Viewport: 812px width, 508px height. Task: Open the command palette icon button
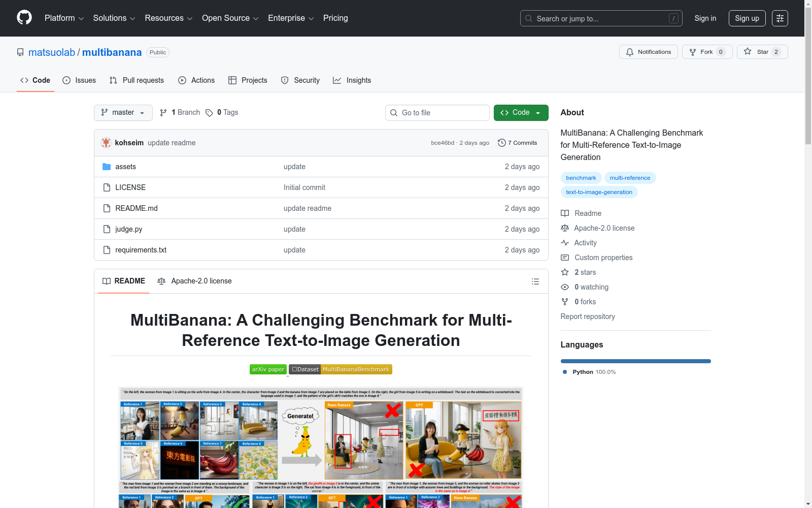[x=780, y=18]
